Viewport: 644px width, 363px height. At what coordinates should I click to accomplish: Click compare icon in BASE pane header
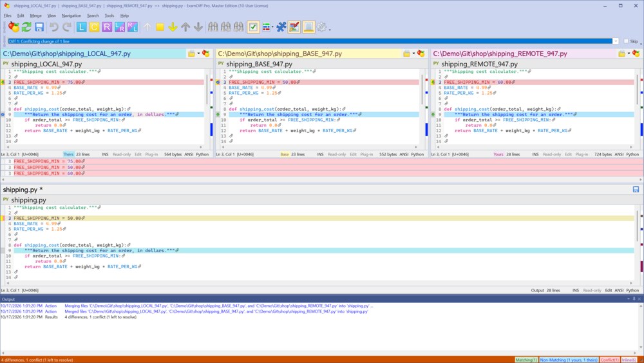(421, 54)
